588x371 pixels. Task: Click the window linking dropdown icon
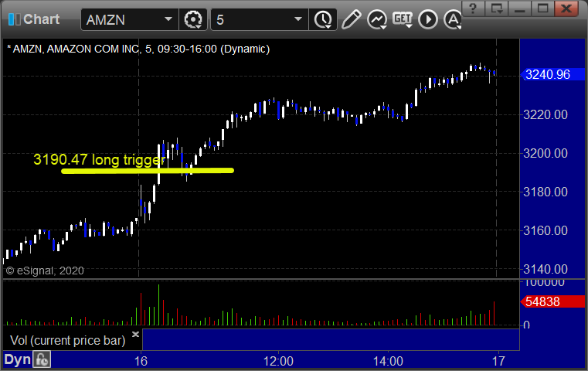click(x=497, y=9)
